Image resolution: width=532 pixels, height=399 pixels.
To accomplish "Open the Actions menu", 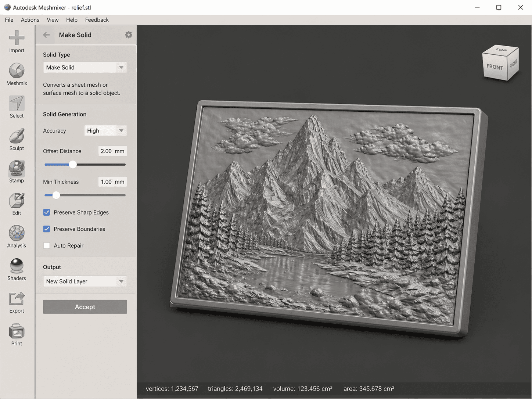I will coord(30,20).
